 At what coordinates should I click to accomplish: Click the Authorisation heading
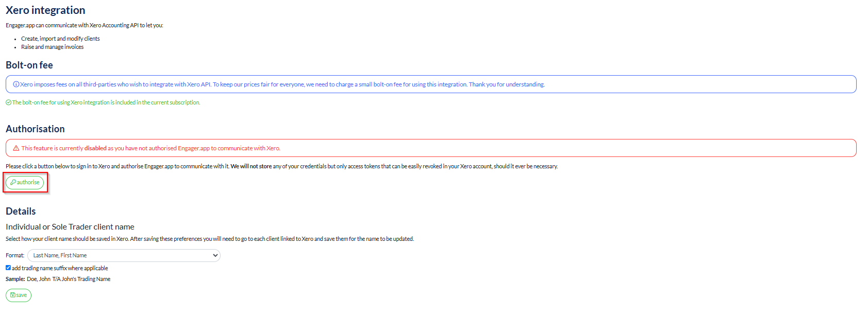click(x=35, y=129)
